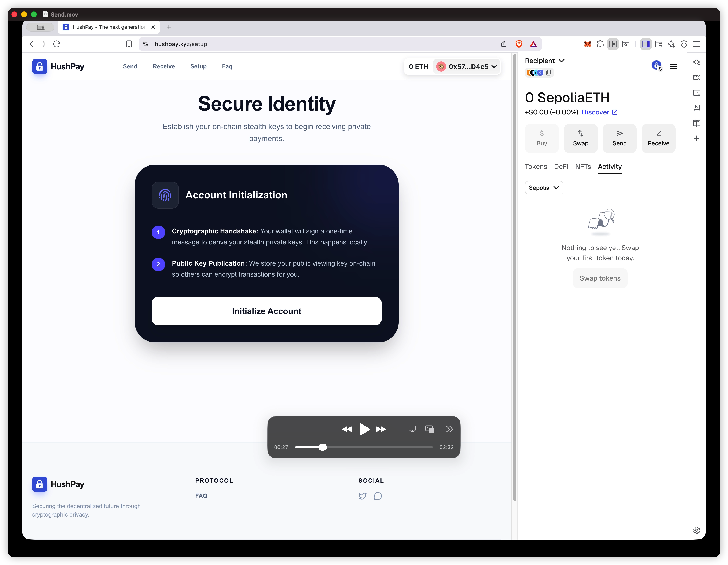Click the Discover link under SepoliaETH

(599, 112)
